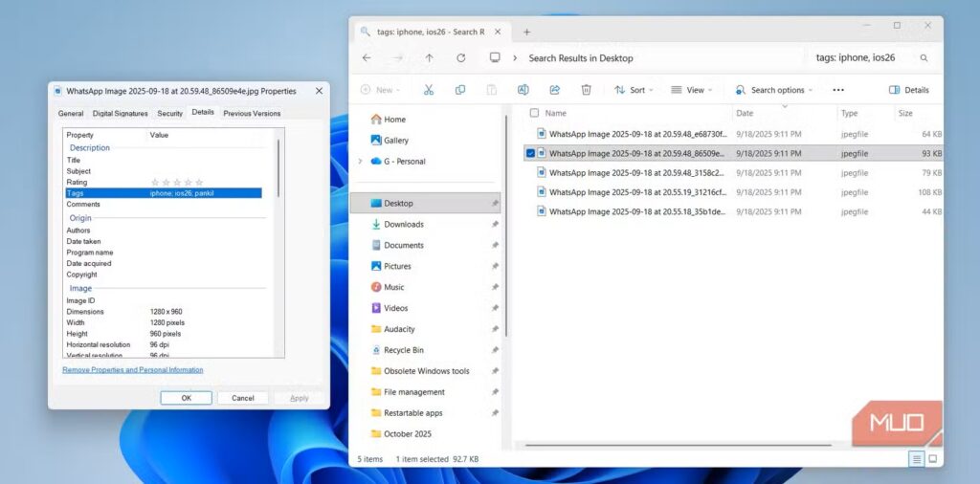Image resolution: width=980 pixels, height=484 pixels.
Task: Expand the G - Personal tree node
Action: (360, 162)
